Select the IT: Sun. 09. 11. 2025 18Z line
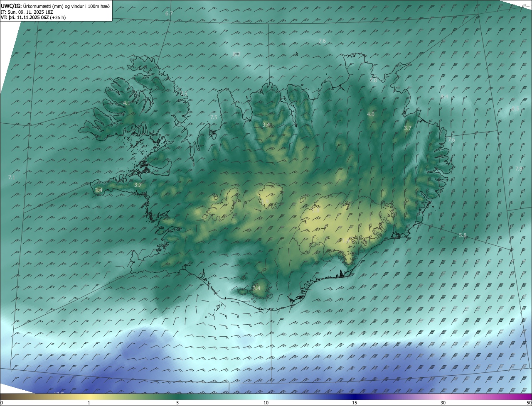Image resolution: width=532 pixels, height=406 pixels. pos(26,12)
